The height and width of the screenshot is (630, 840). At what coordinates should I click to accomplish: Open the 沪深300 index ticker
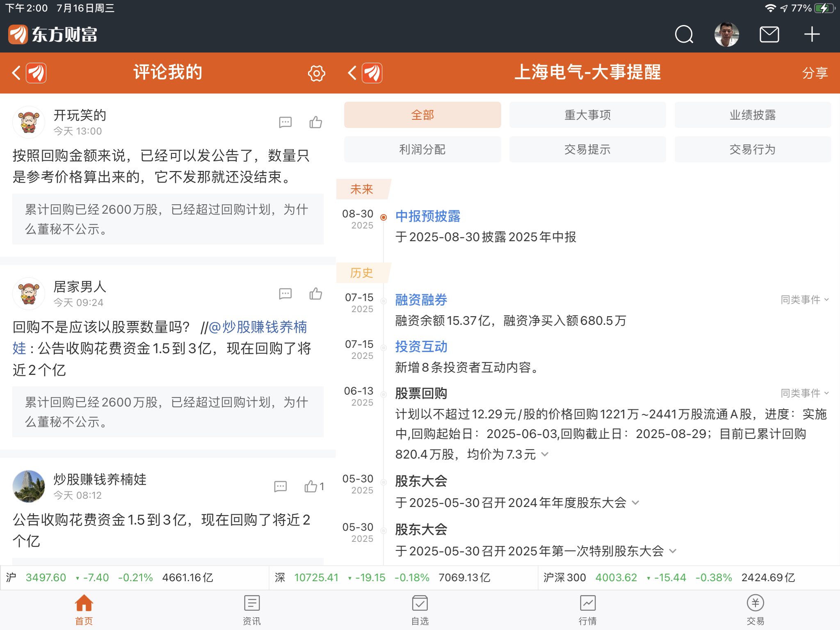click(689, 577)
